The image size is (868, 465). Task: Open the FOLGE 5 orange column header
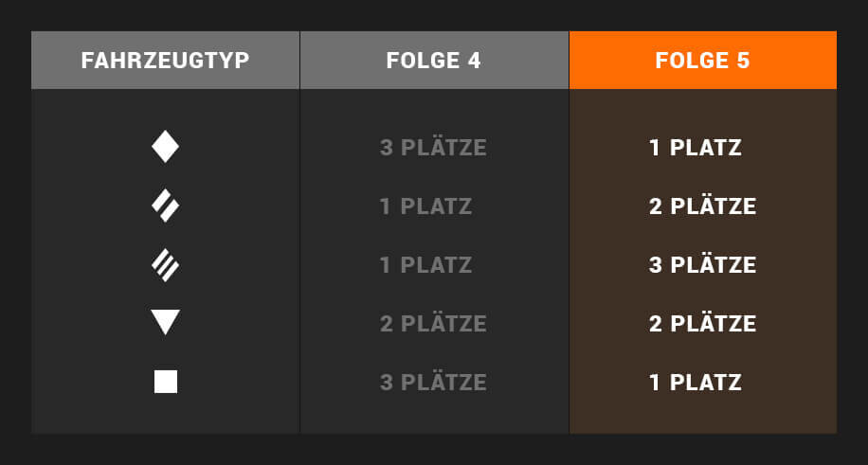[x=702, y=60]
